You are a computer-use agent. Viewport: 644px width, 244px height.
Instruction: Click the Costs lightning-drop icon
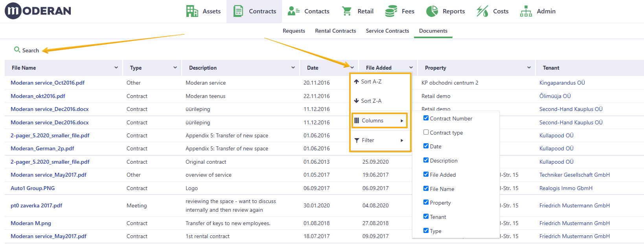(482, 11)
